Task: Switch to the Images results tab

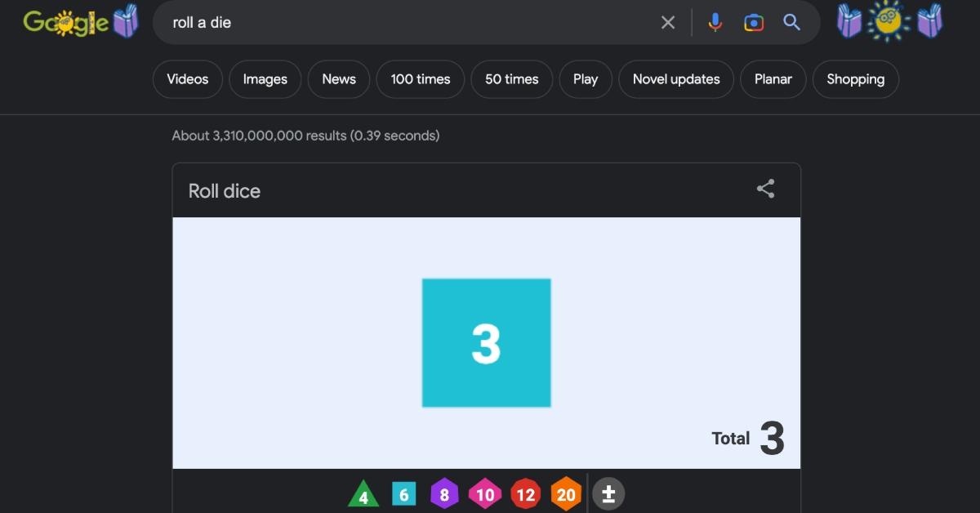Action: point(265,79)
